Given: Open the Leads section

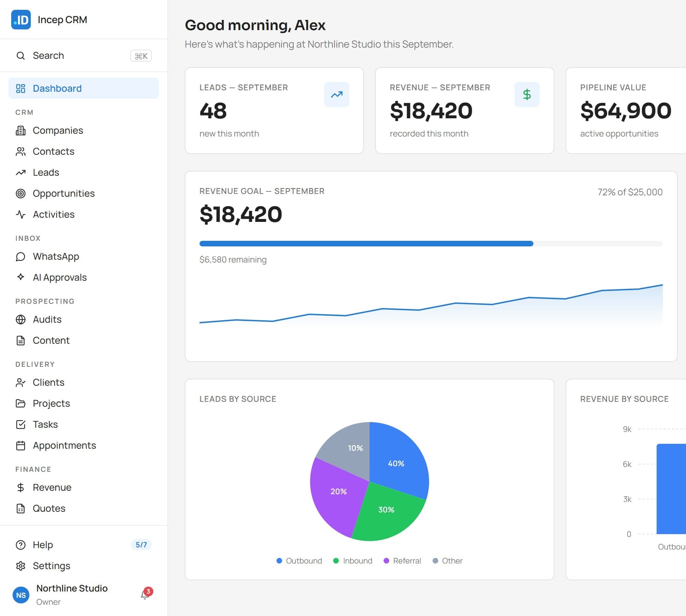Looking at the screenshot, I should point(84,173).
